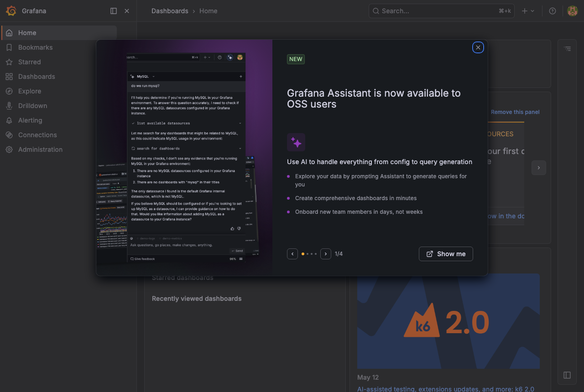Viewport: 584px width, 392px height.
Task: Open the user profile avatar
Action: point(573,11)
